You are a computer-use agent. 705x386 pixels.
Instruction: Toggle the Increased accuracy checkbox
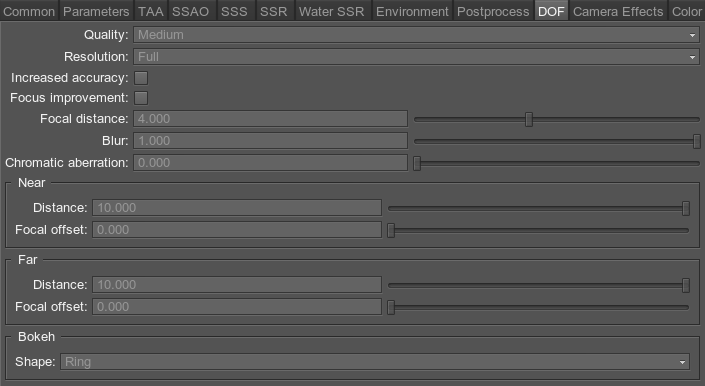coord(141,78)
